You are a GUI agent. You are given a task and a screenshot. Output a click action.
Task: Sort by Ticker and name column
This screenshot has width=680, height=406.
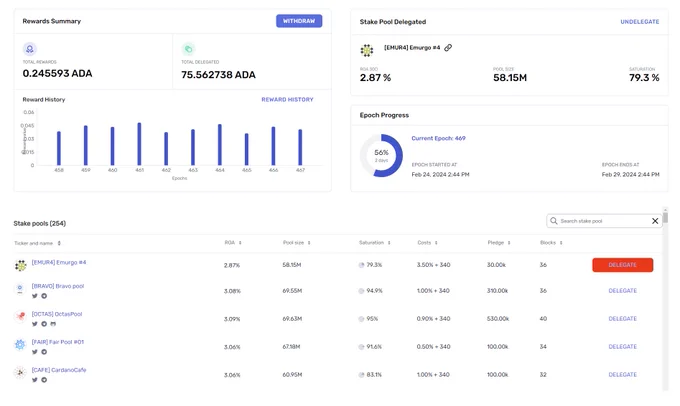pos(38,243)
